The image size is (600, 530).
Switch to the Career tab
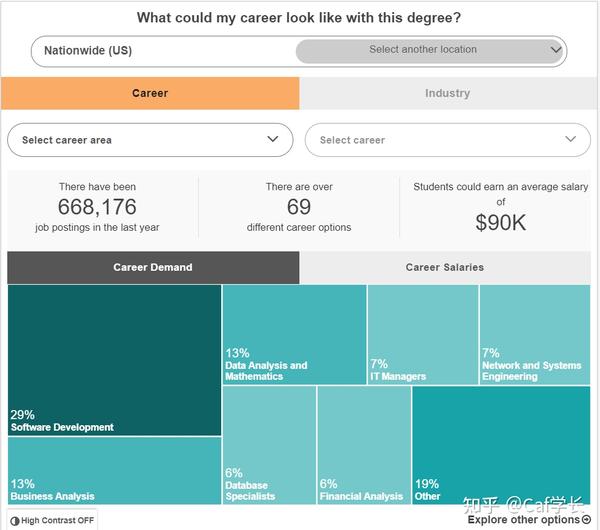150,93
